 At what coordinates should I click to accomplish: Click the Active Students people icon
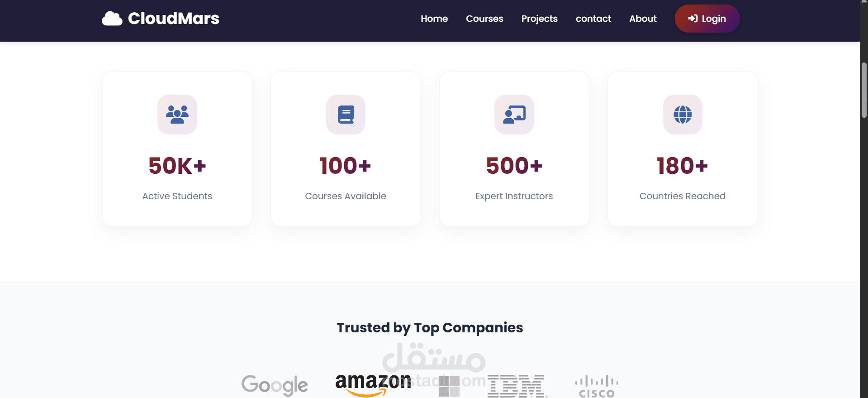[177, 115]
